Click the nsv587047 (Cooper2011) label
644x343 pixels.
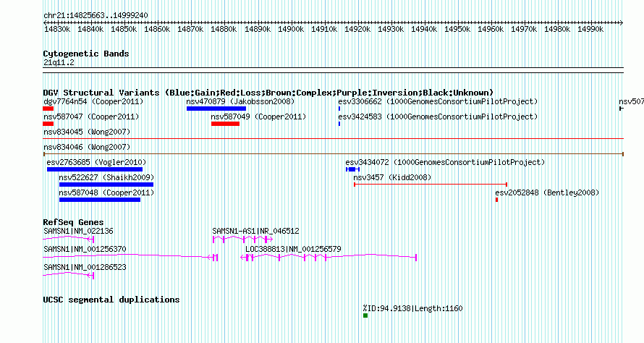tap(91, 117)
